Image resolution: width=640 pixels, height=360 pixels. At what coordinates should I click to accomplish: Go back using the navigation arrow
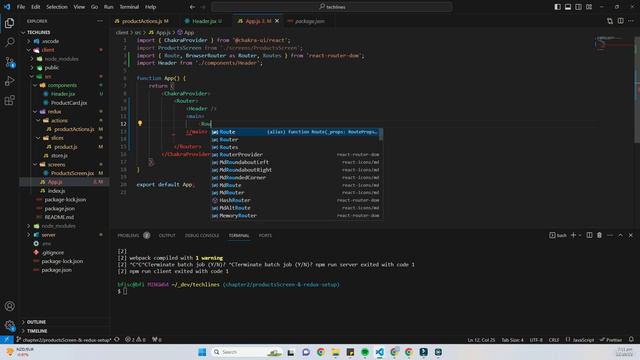click(192, 7)
